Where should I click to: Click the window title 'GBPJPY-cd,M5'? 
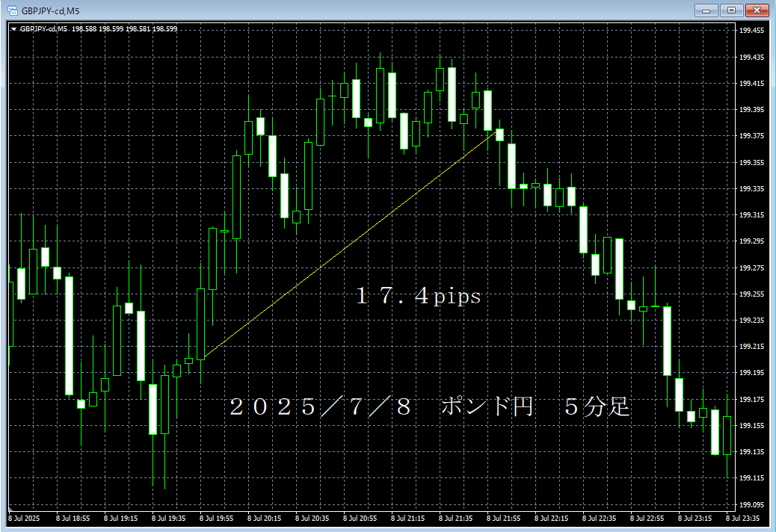coord(51,11)
